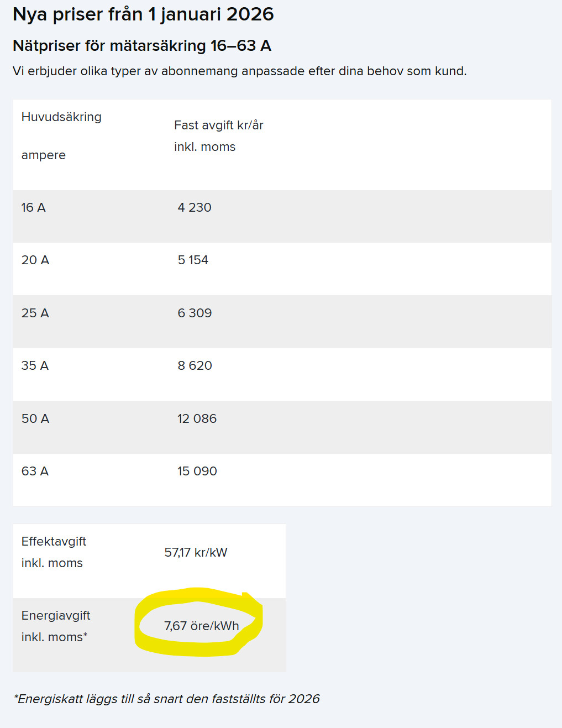Click the "Effektavgift inkl. moms" label

click(x=54, y=552)
